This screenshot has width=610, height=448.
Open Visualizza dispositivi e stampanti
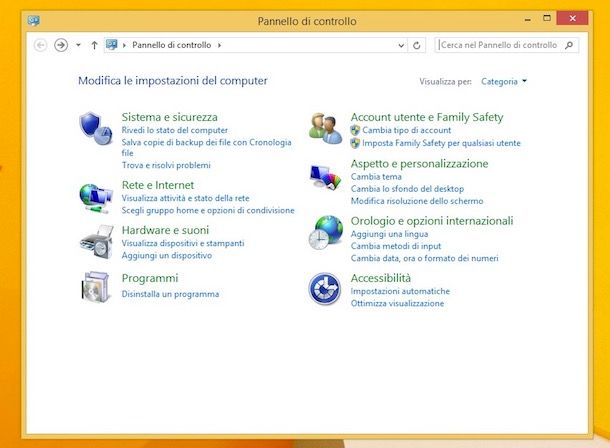[183, 243]
